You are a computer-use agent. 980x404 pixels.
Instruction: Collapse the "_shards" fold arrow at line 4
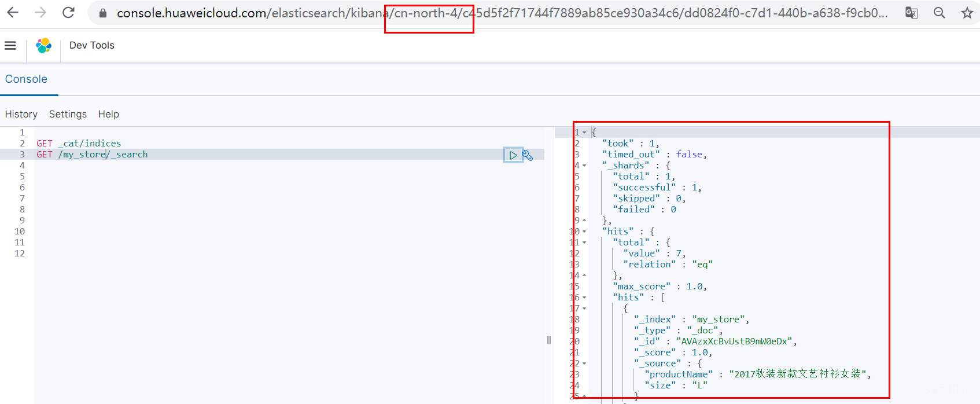pyautogui.click(x=584, y=166)
